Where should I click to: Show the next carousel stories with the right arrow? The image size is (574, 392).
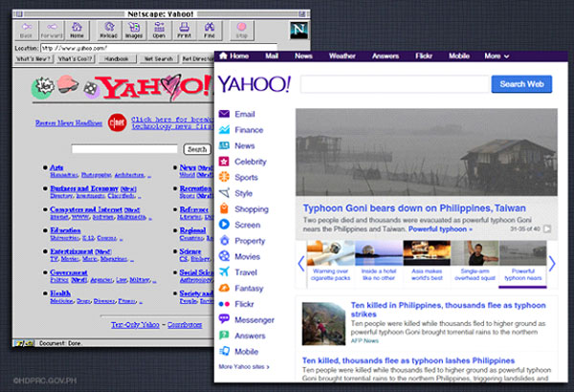tap(552, 264)
